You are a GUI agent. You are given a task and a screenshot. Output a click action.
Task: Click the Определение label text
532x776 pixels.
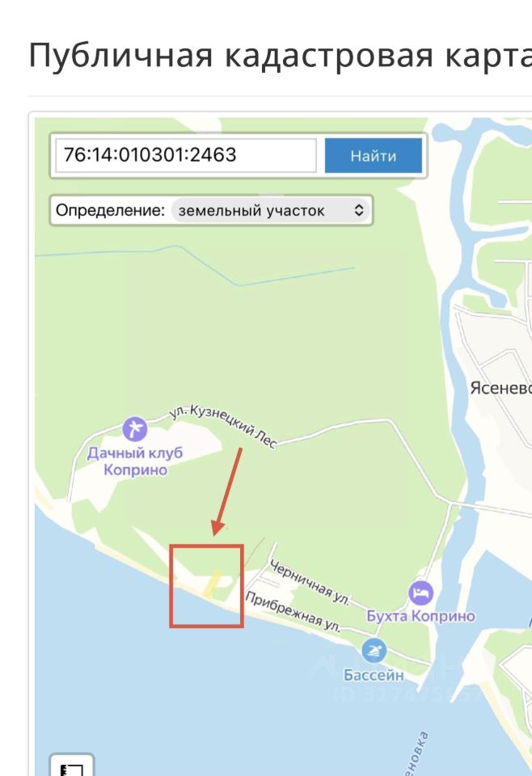coord(110,210)
